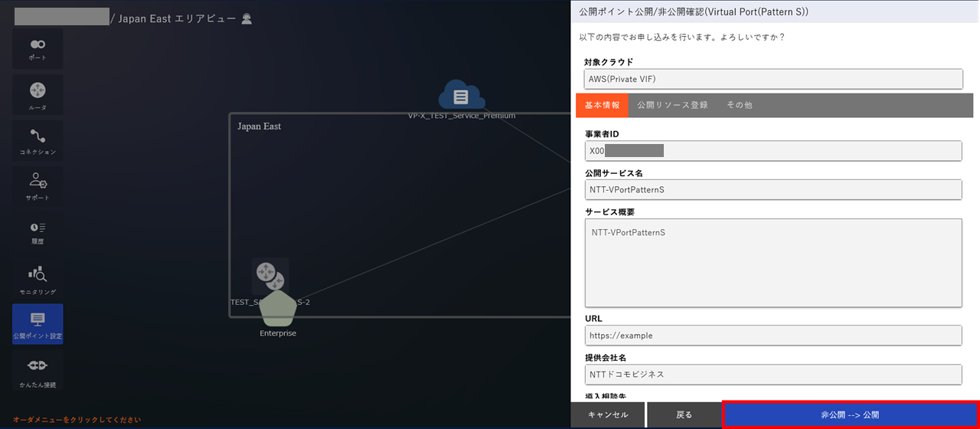
Task: Click the サービス概要 text area
Action: click(773, 263)
